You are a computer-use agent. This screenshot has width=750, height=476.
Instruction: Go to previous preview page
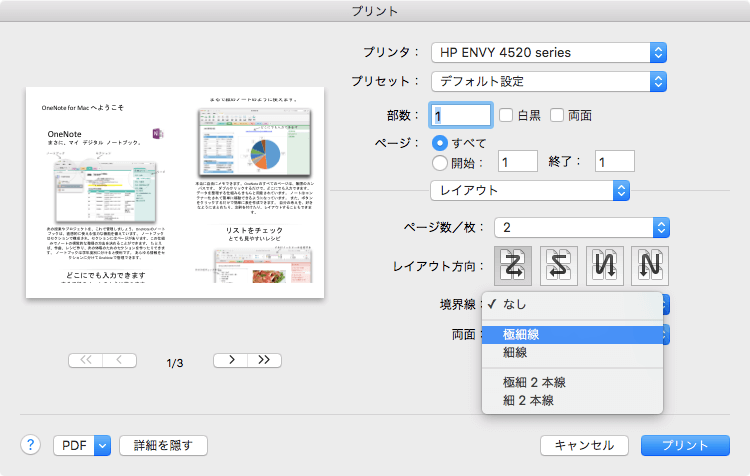click(120, 360)
